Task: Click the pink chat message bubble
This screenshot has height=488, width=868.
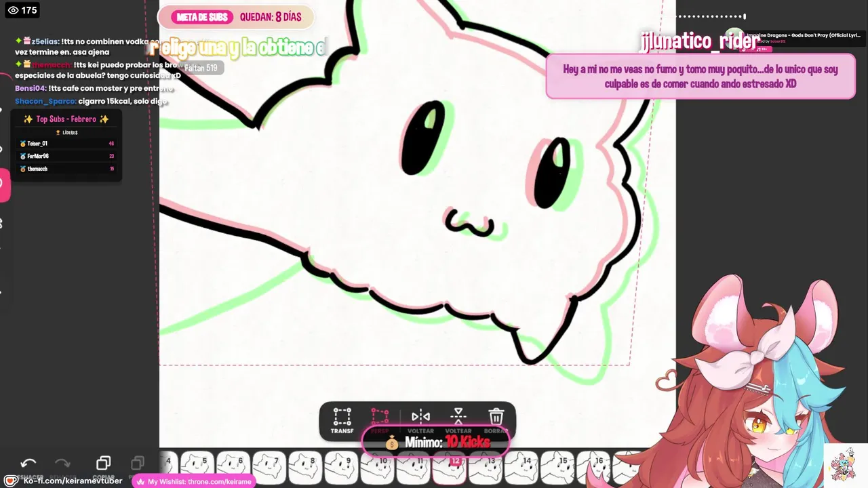Action: 701,77
